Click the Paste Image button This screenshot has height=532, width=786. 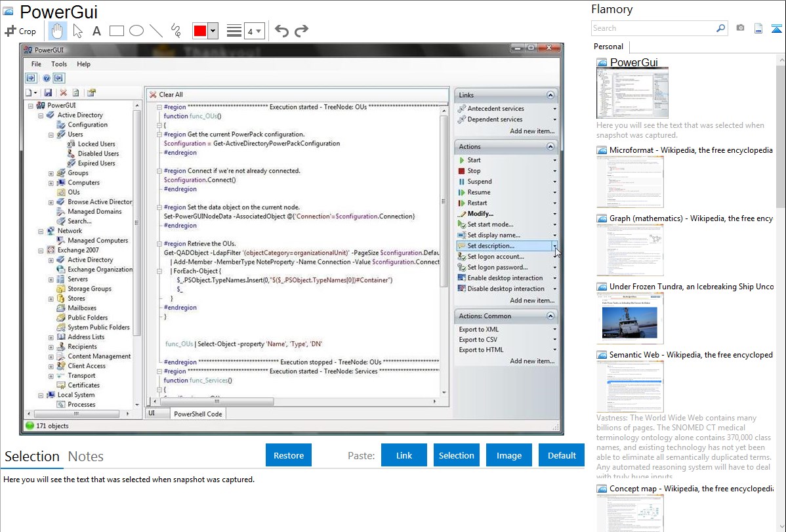(508, 455)
